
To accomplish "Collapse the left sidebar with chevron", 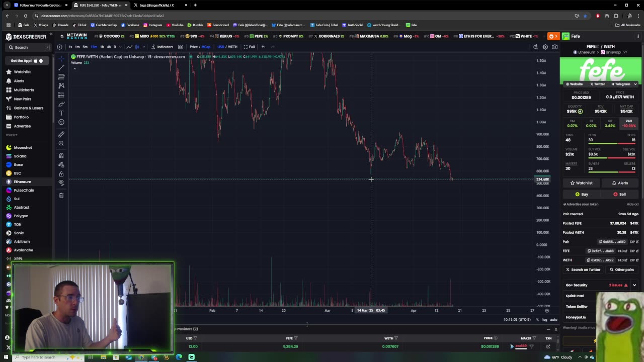I will (50, 34).
